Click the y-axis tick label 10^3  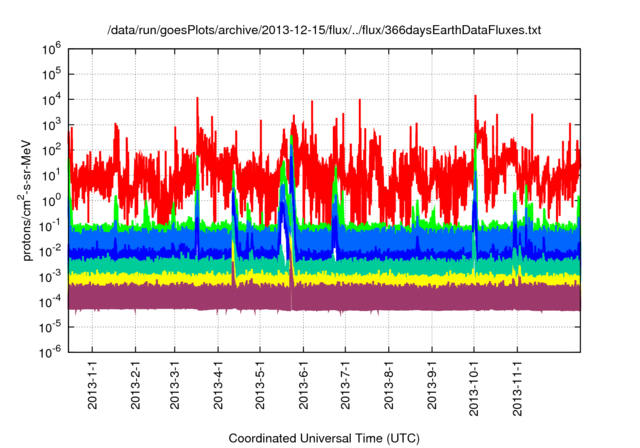pos(51,125)
